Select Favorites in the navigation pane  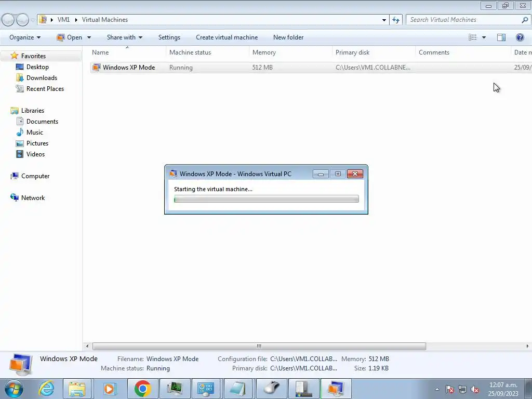tap(33, 56)
